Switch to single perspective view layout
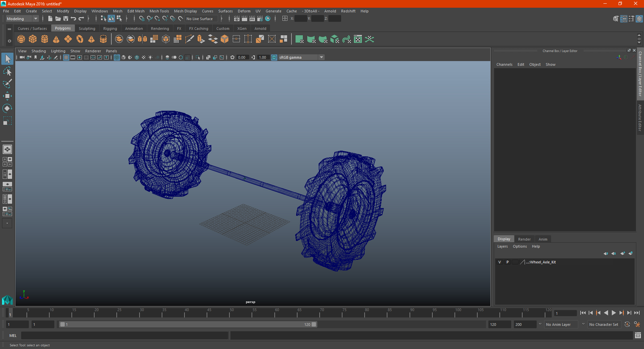Viewport: 644px width, 349px height. pos(7,149)
